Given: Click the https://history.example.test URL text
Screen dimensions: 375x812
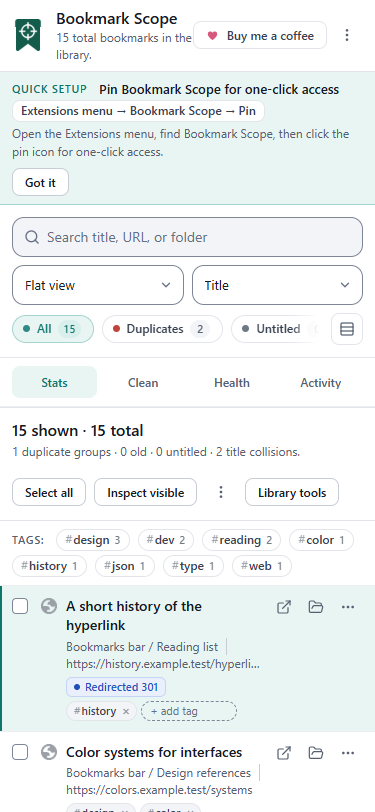Looking at the screenshot, I should pos(163,664).
